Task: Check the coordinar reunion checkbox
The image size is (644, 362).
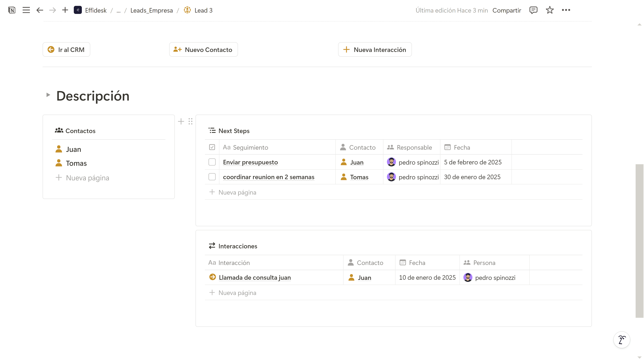Action: pyautogui.click(x=212, y=177)
